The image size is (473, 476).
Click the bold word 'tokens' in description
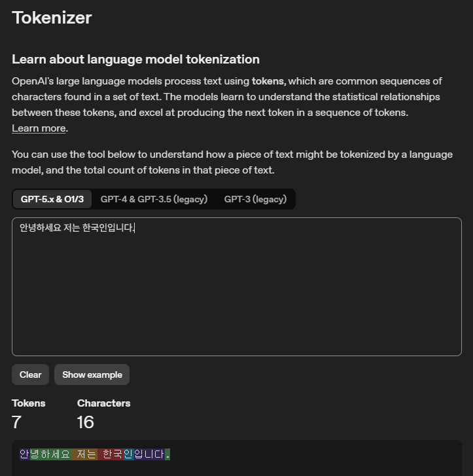[268, 81]
